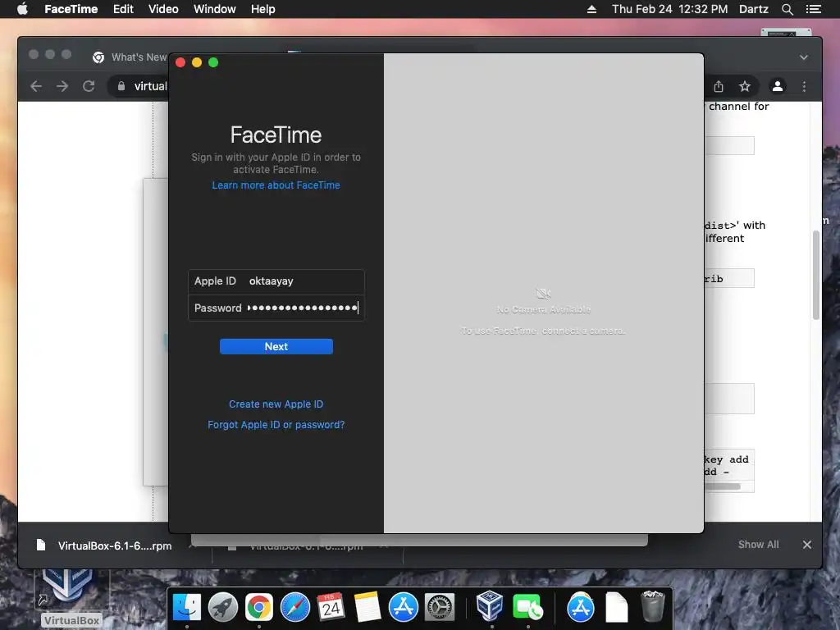Go back in the Chrome window

click(36, 86)
